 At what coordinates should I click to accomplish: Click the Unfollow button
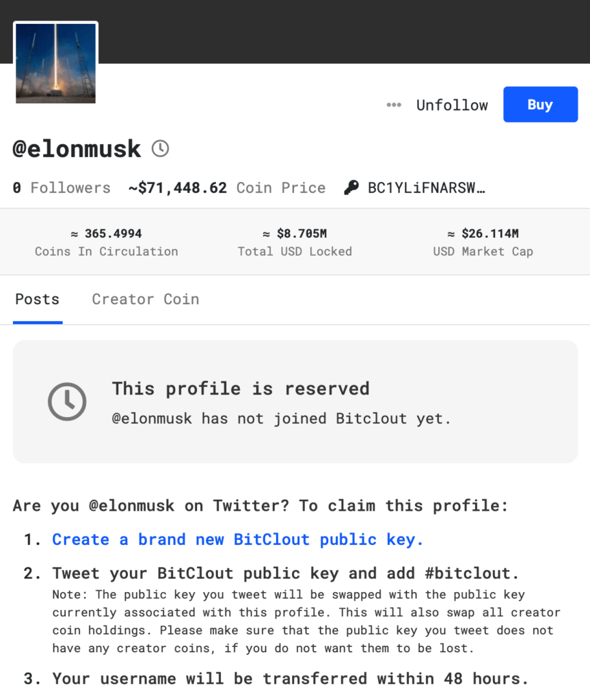tap(452, 105)
